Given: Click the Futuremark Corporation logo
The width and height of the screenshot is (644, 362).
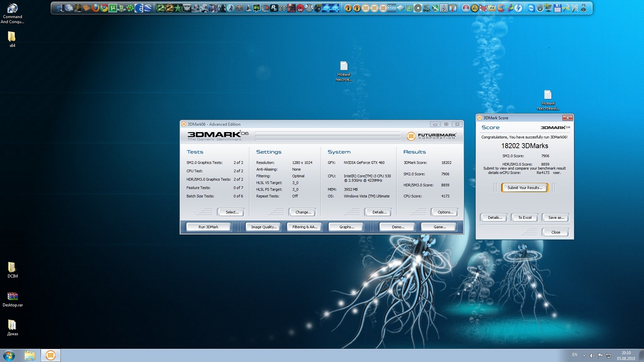Looking at the screenshot, I should (431, 136).
